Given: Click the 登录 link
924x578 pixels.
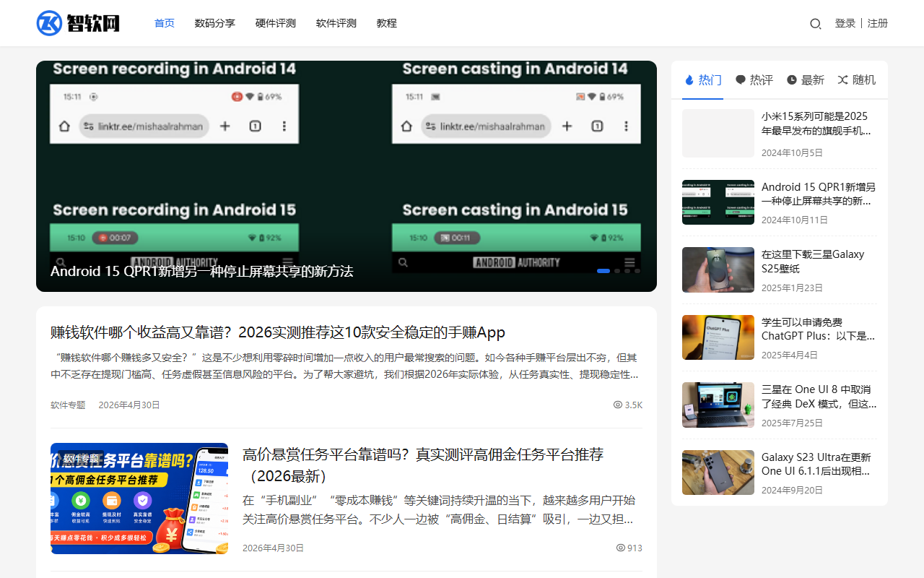Looking at the screenshot, I should pyautogui.click(x=845, y=23).
